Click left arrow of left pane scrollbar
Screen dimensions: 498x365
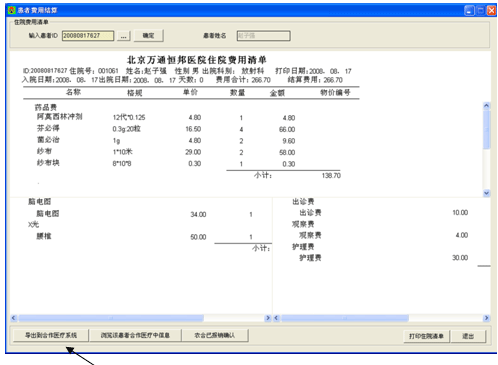(x=14, y=318)
